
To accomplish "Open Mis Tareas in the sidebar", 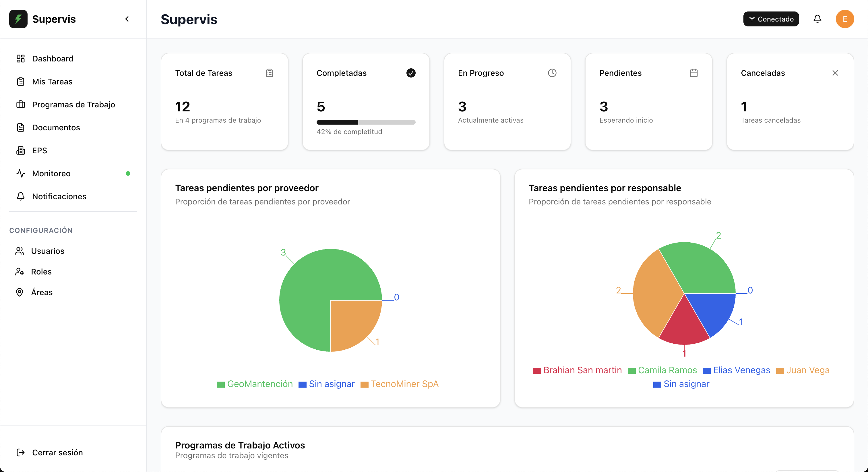I will click(52, 82).
